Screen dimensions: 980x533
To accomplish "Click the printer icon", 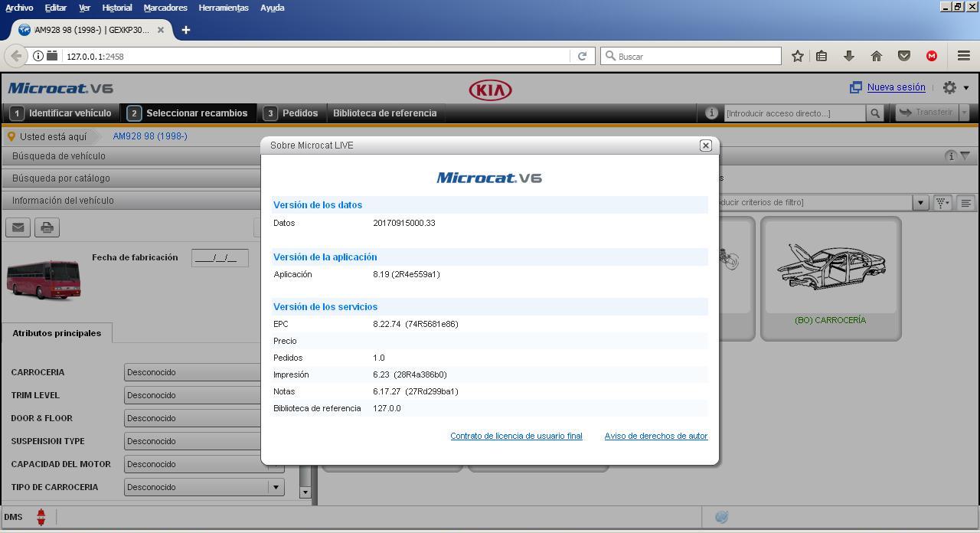I will point(47,227).
